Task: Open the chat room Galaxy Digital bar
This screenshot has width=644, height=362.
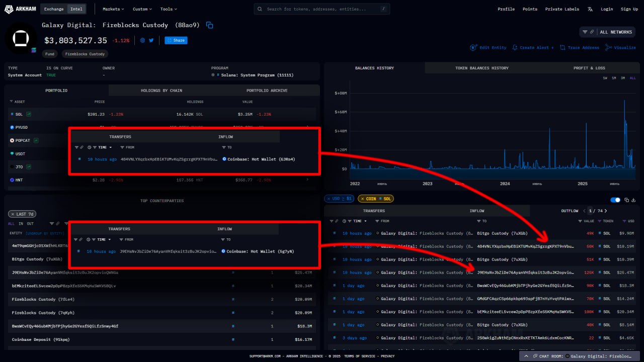Action: pyautogui.click(x=580, y=356)
